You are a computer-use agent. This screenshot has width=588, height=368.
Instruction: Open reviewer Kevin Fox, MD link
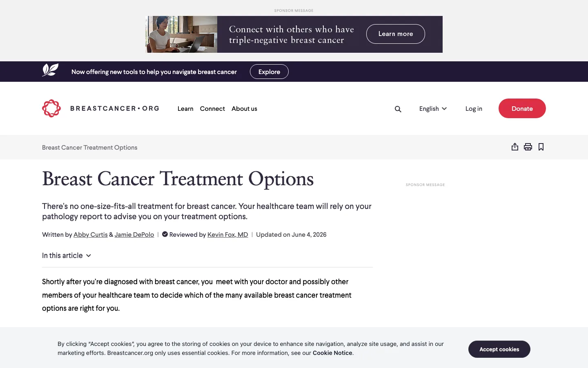(228, 235)
